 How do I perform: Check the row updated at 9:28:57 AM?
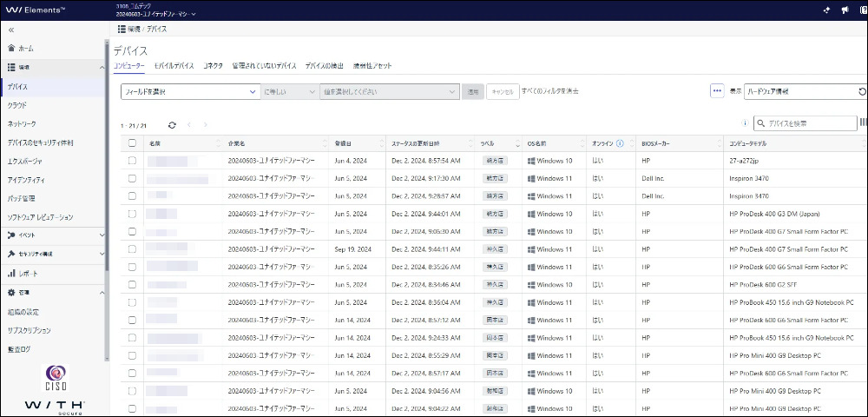pos(132,196)
